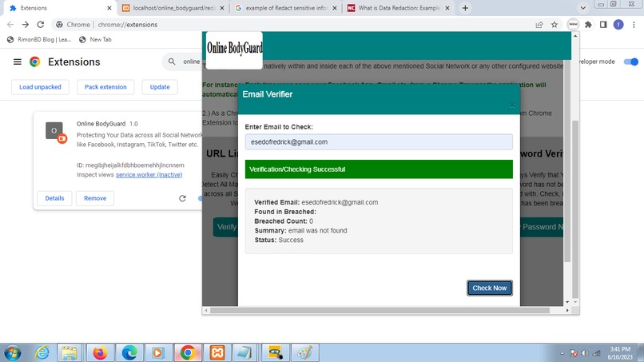The width and height of the screenshot is (644, 362).
Task: Open Windows Start menu
Action: [12, 353]
